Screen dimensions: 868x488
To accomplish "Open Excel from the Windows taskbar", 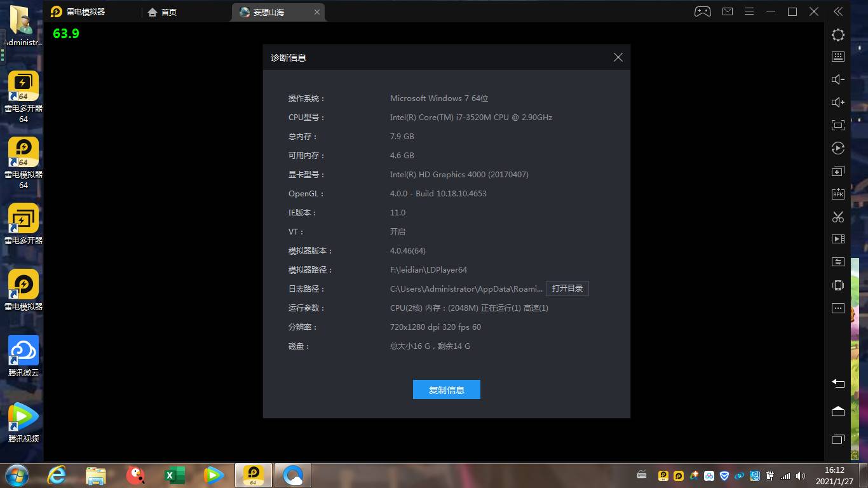I will click(174, 475).
